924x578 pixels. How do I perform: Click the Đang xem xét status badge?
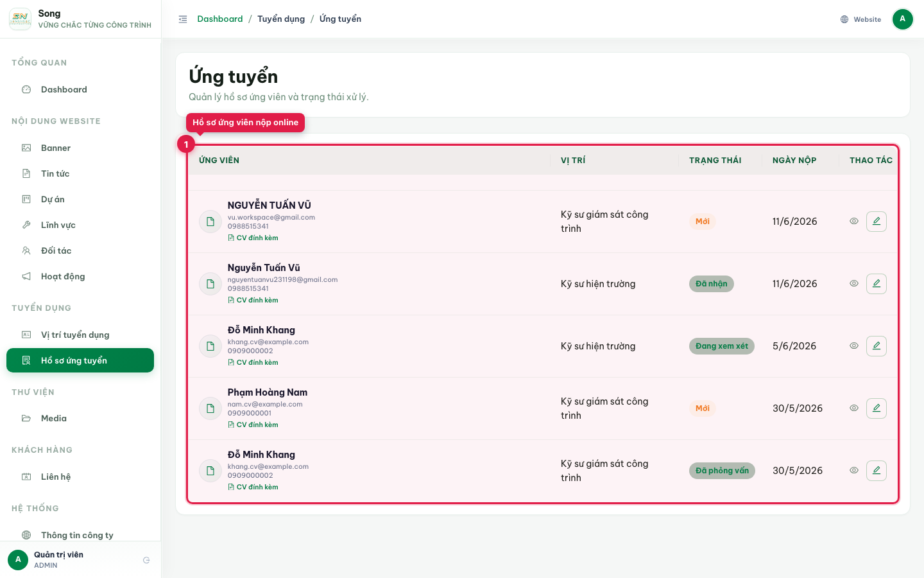coord(722,346)
